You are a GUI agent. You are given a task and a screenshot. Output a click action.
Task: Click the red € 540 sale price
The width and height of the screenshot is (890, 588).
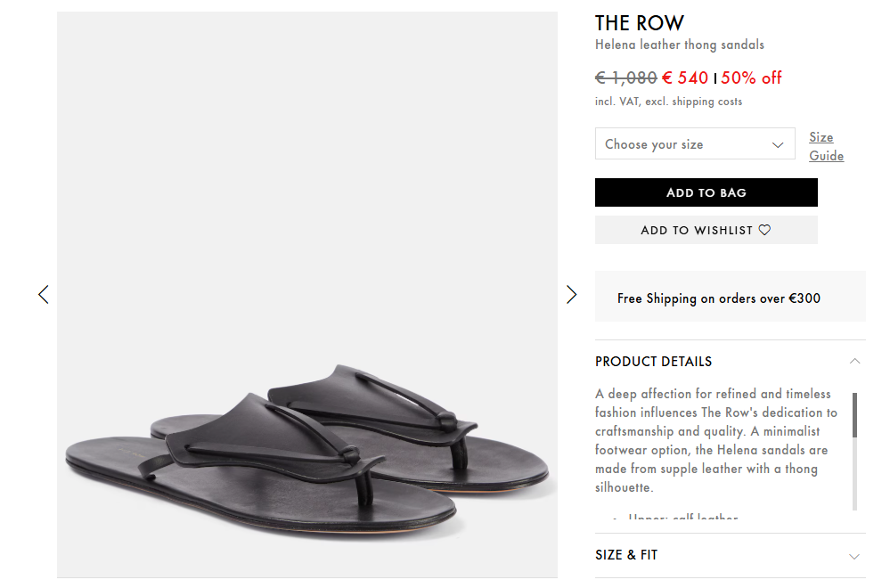(x=685, y=78)
